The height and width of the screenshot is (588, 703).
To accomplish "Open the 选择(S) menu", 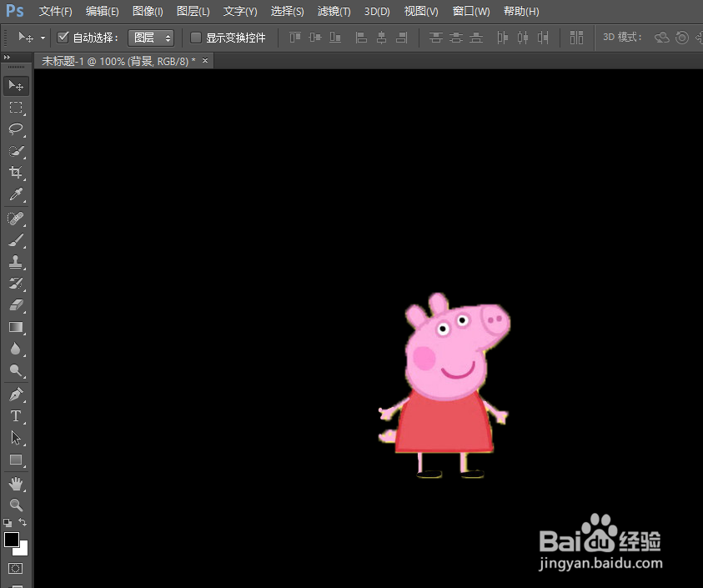I will [288, 11].
